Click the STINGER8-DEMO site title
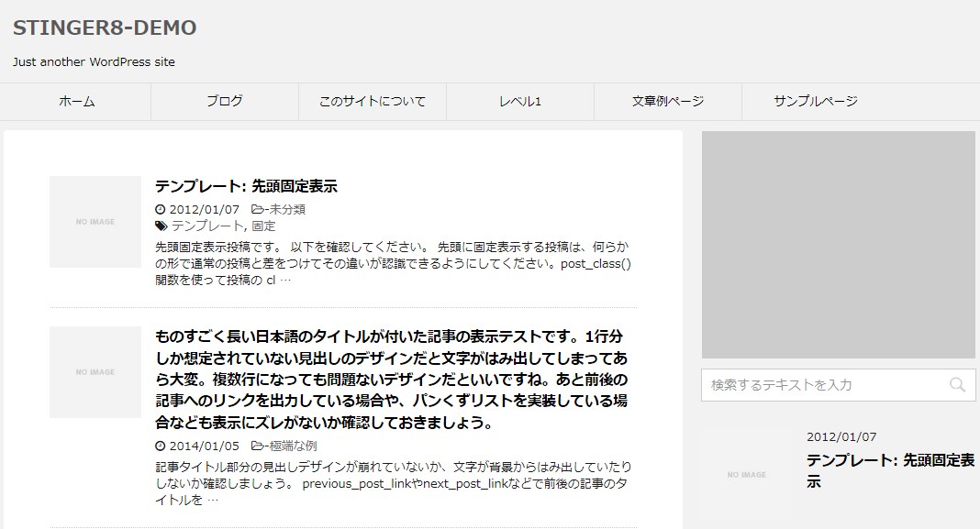This screenshot has height=529, width=980. [105, 28]
